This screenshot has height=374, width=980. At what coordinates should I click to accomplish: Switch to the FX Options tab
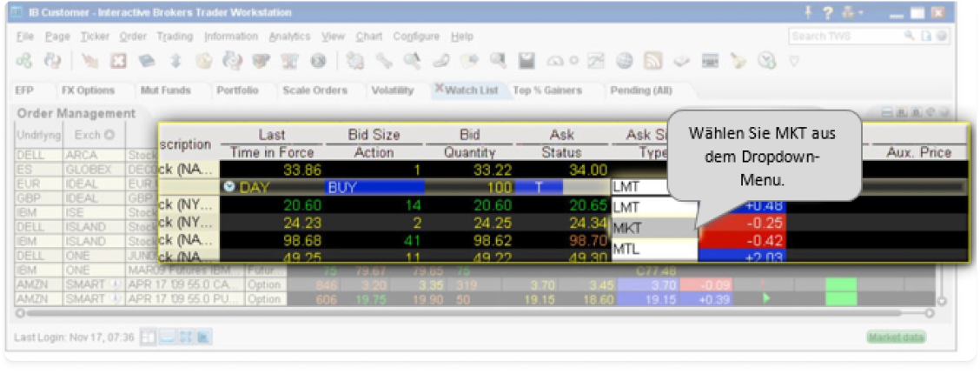point(88,90)
